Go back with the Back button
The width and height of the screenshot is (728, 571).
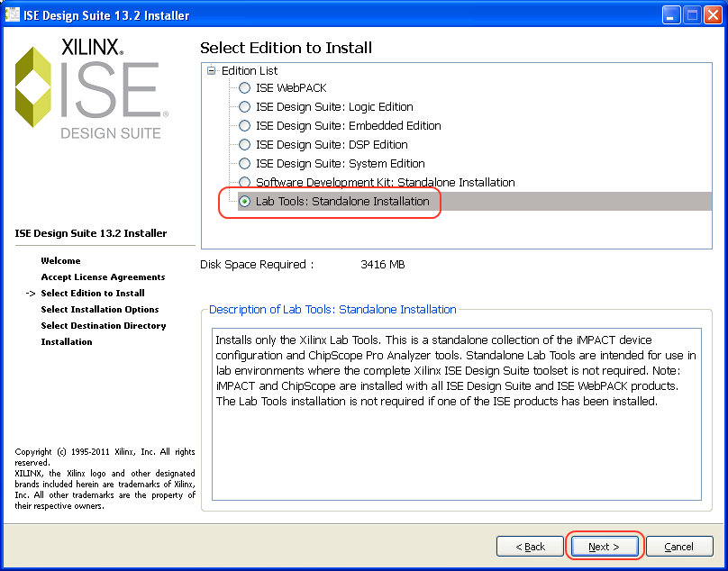[530, 547]
